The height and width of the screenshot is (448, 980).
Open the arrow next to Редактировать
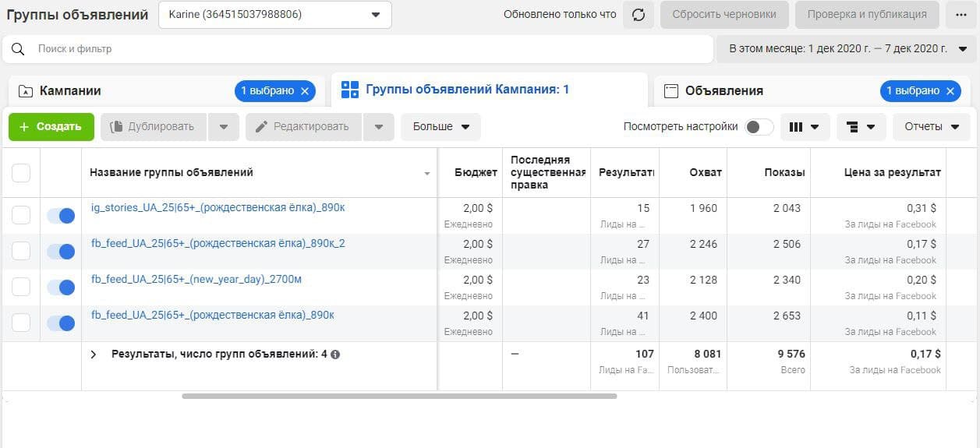[379, 127]
